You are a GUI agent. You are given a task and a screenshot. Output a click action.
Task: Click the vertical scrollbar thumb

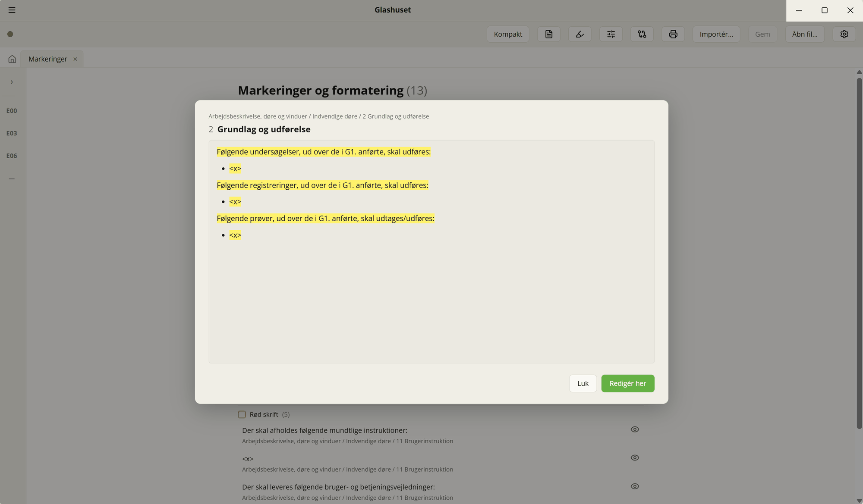click(x=859, y=254)
